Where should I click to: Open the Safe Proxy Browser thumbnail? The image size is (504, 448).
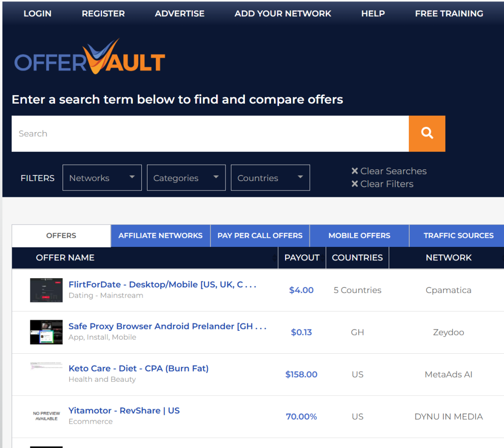pyautogui.click(x=46, y=332)
